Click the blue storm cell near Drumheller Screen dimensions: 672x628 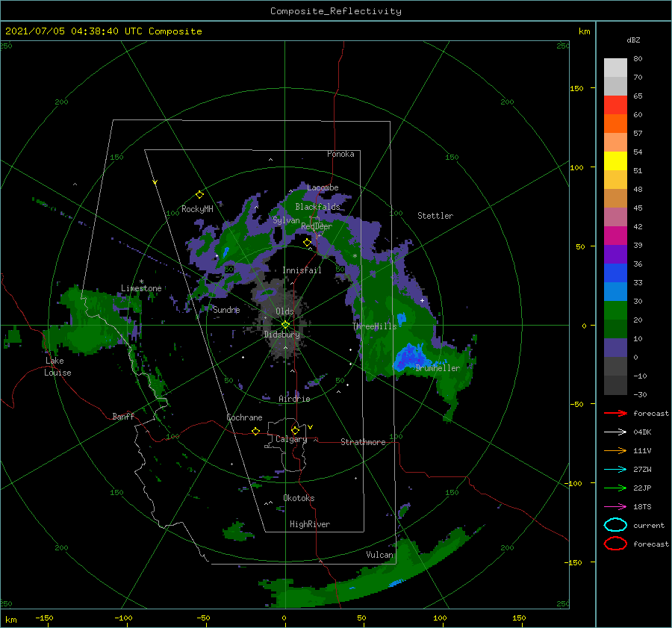point(409,357)
